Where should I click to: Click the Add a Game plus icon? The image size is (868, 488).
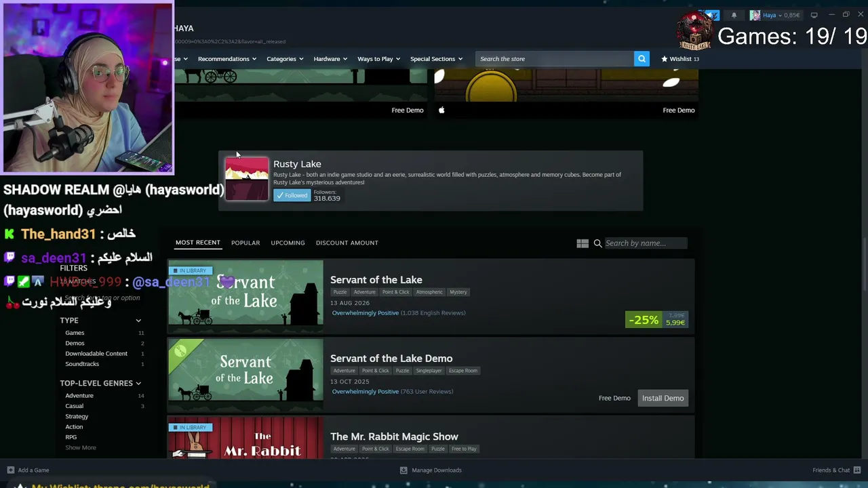pyautogui.click(x=10, y=470)
